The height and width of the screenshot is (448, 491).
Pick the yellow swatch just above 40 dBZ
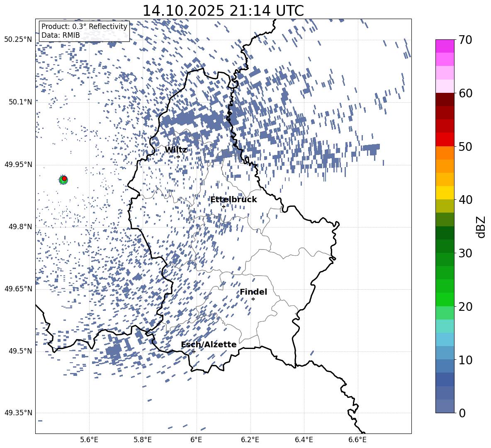point(445,193)
